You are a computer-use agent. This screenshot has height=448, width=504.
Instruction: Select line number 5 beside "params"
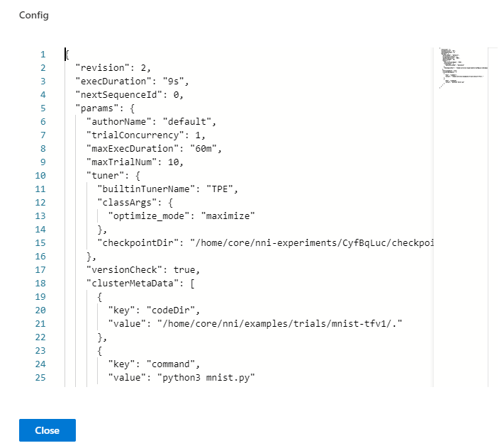click(43, 108)
